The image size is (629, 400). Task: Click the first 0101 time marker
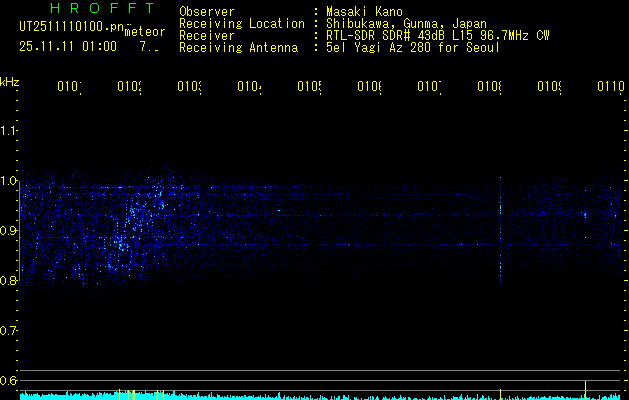tap(69, 88)
